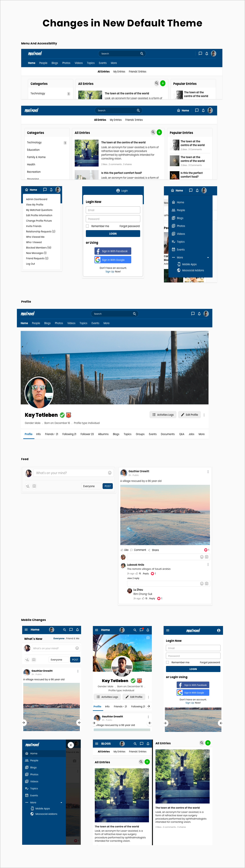Open search in mobile BLOGS header

pyautogui.click(x=135, y=744)
